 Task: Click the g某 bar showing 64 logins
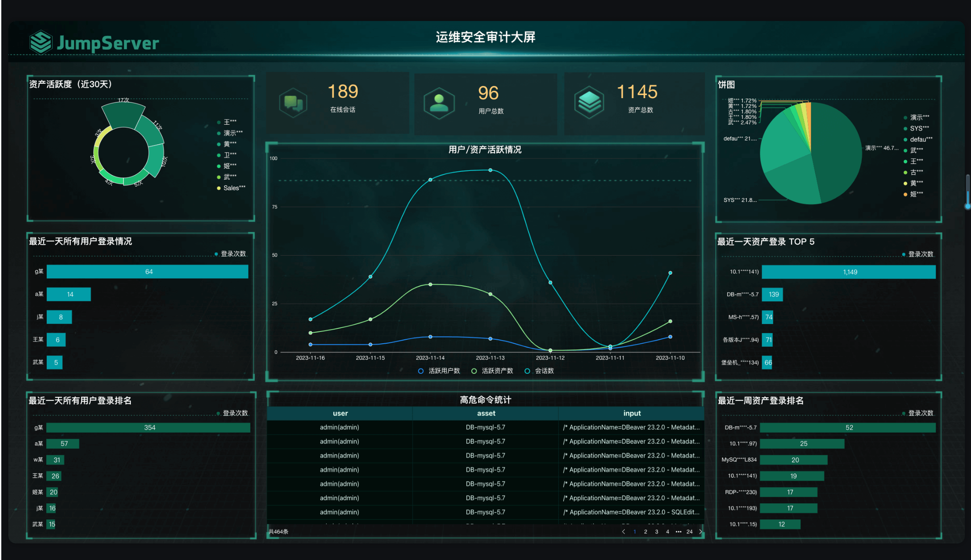point(147,272)
